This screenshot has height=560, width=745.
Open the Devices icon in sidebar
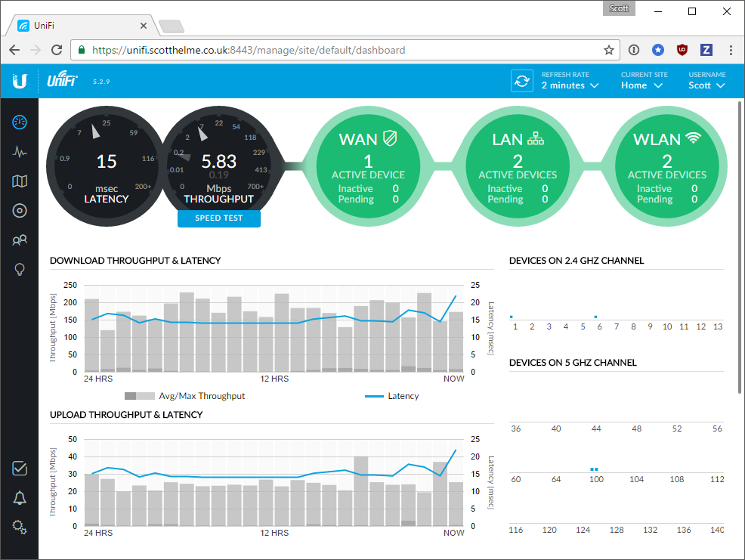click(20, 211)
